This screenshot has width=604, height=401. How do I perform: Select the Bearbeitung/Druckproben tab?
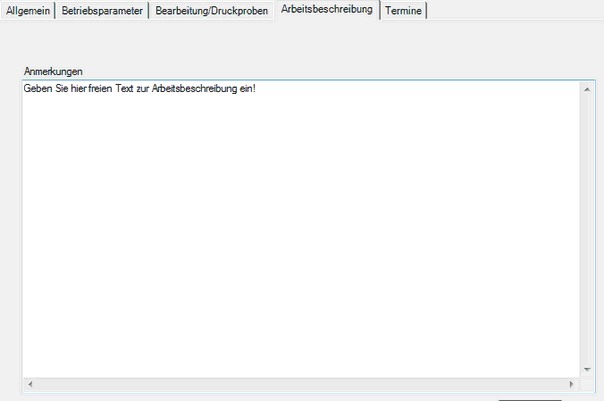tap(212, 10)
